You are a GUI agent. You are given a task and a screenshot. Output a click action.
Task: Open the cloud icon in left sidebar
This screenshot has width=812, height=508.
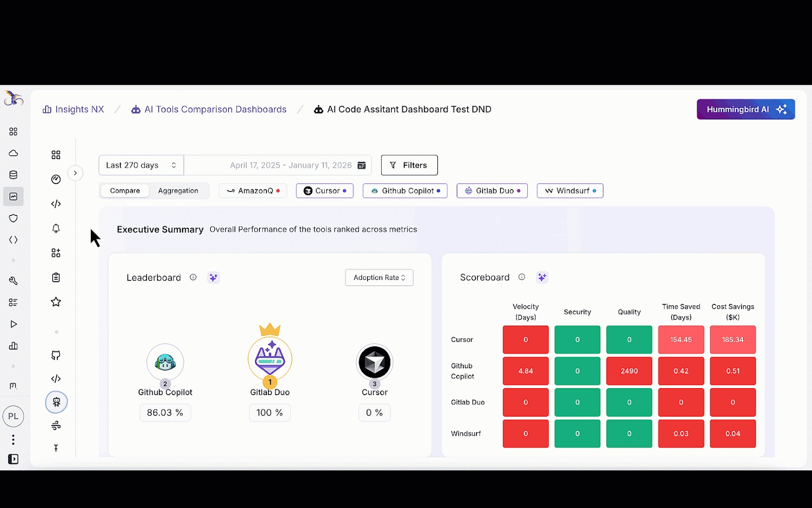14,153
